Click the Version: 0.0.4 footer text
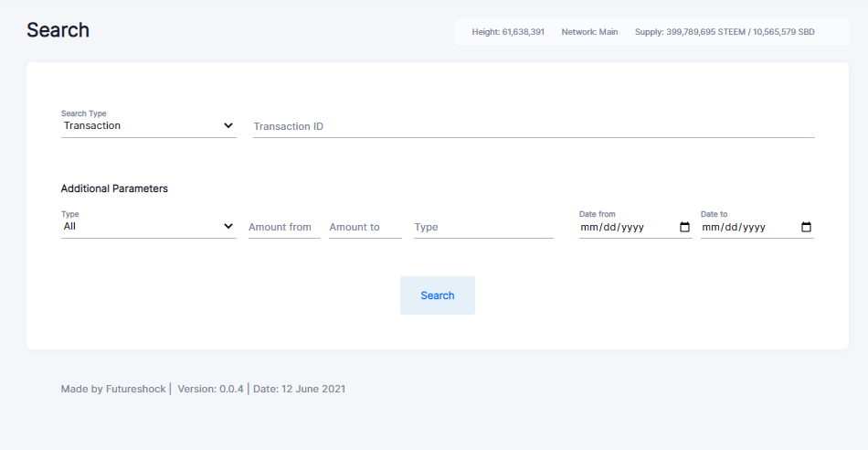The image size is (868, 450). (210, 389)
